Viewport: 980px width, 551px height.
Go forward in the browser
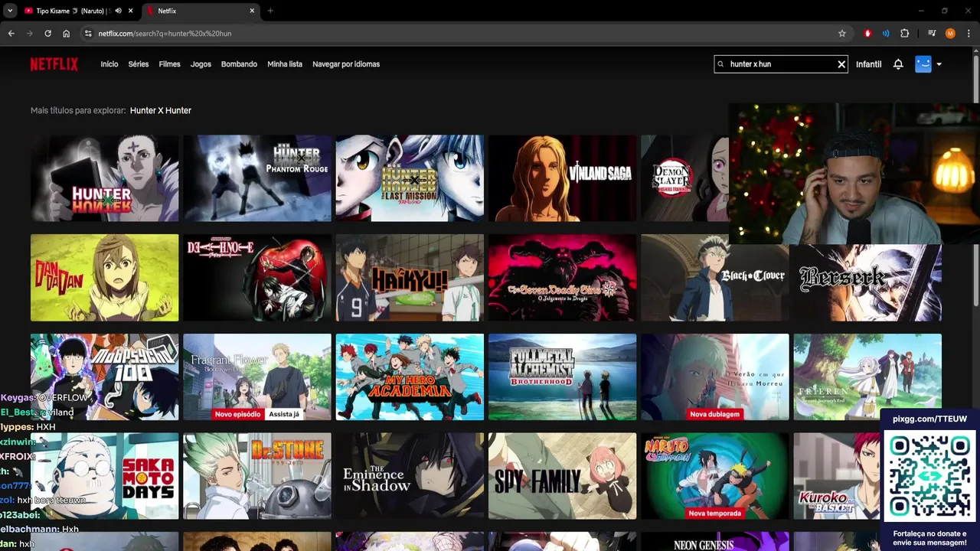29,34
